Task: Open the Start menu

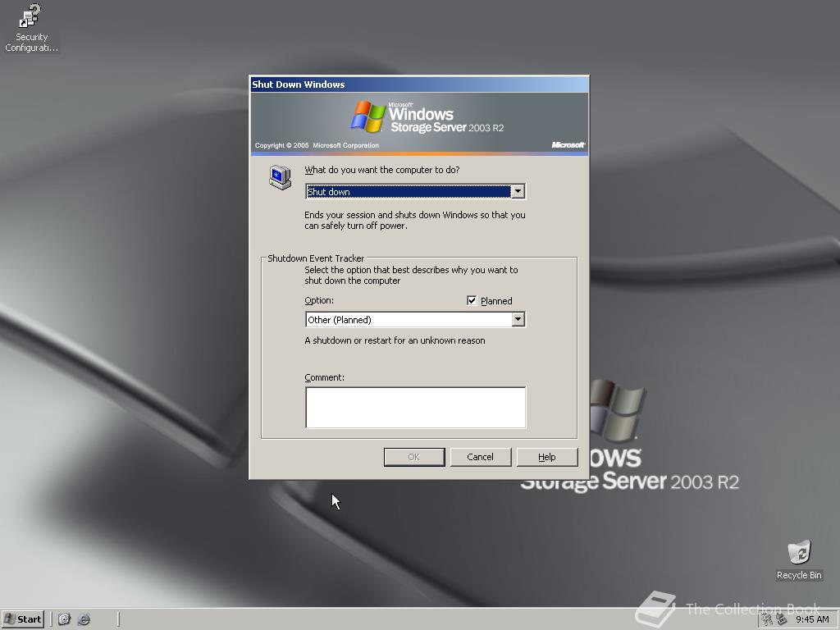Action: (x=22, y=619)
